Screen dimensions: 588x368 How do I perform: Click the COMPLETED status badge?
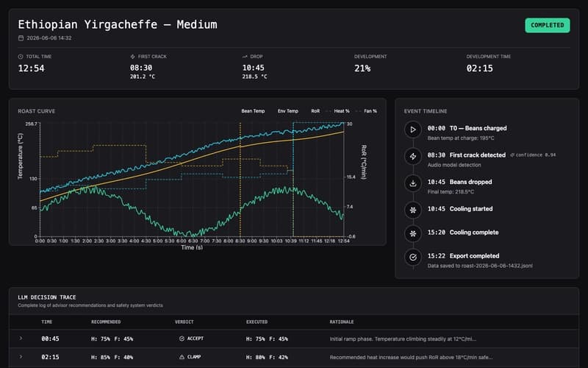pyautogui.click(x=547, y=25)
